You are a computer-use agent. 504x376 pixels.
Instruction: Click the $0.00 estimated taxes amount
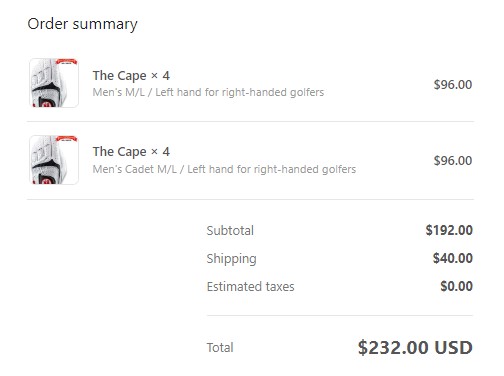click(x=456, y=286)
